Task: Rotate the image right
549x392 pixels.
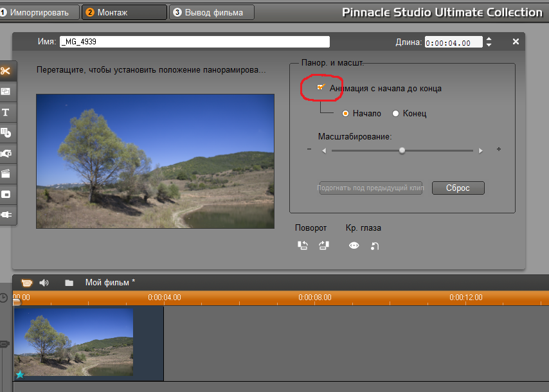Action: pyautogui.click(x=324, y=245)
